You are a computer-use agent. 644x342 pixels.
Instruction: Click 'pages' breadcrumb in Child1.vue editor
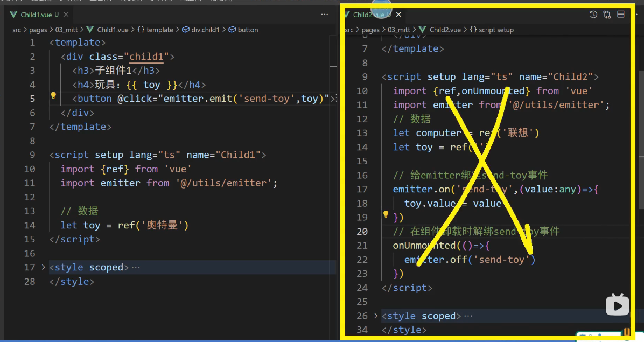click(x=38, y=30)
